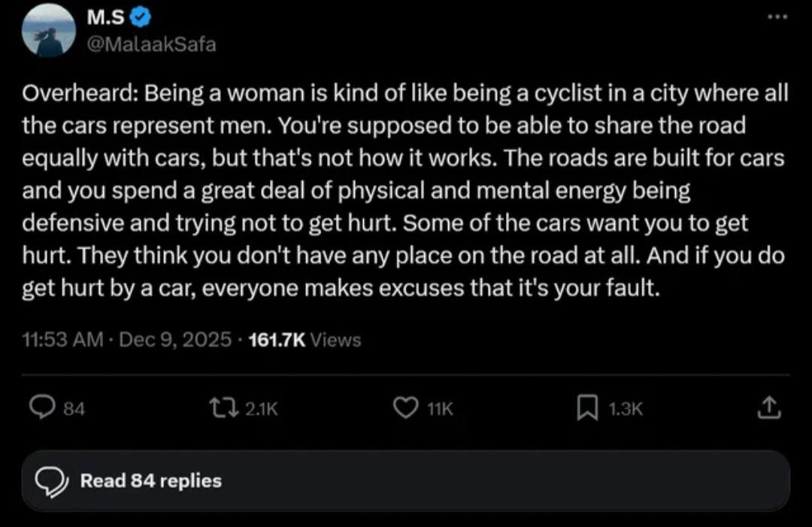Bookmark the post with the bookmark icon
This screenshot has height=527, width=812.
tap(587, 407)
